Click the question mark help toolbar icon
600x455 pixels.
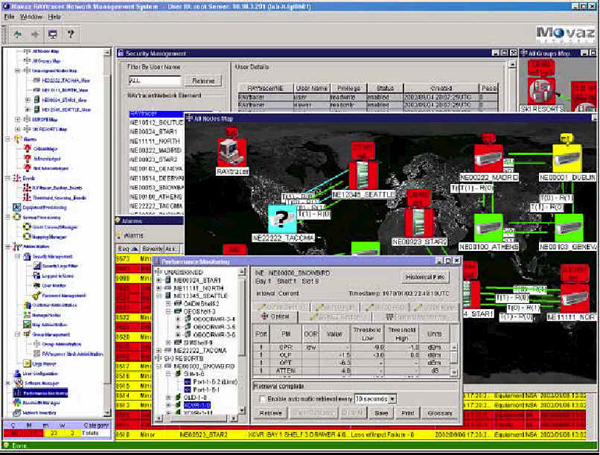coord(70,34)
